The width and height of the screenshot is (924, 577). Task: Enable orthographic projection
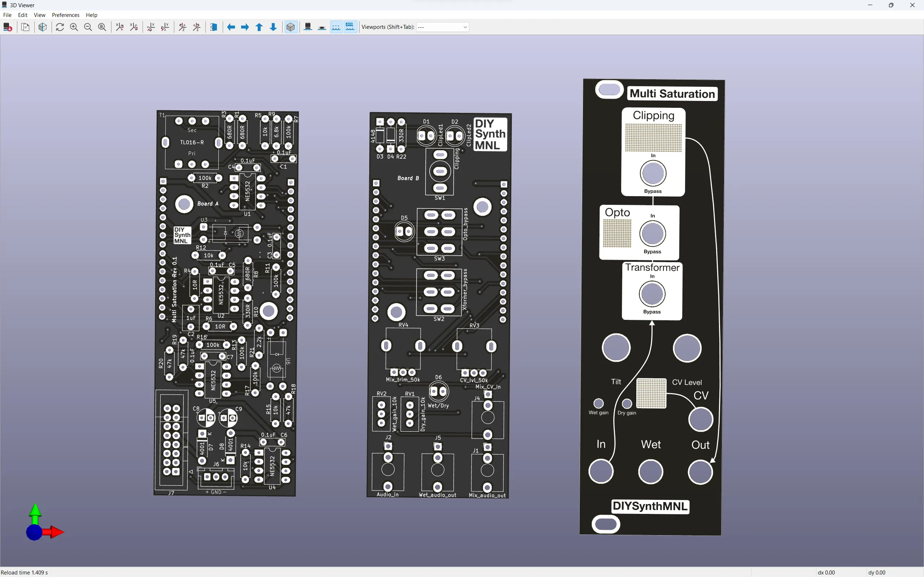(x=291, y=27)
